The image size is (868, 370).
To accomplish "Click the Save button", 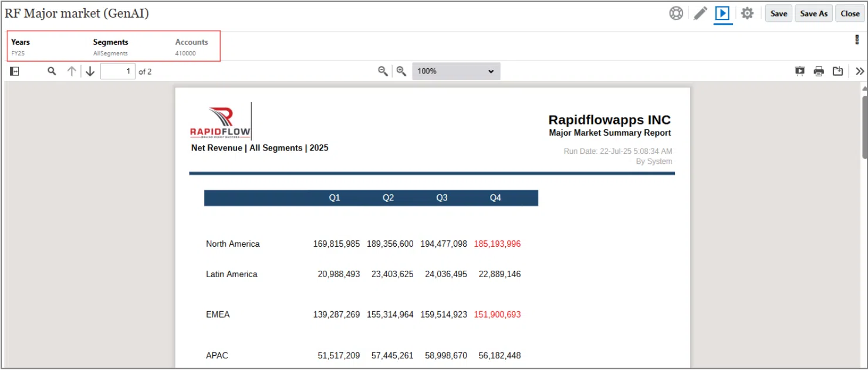I will point(779,14).
